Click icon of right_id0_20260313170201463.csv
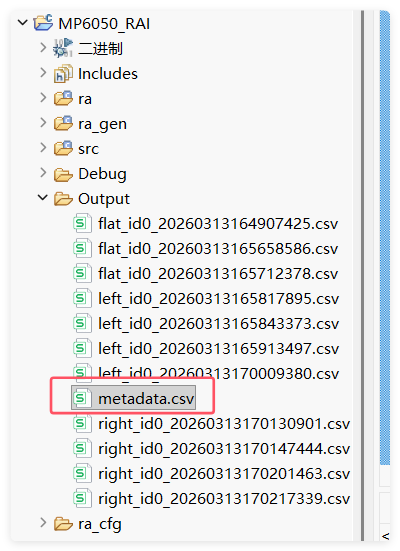This screenshot has height=551, width=400. 82,473
